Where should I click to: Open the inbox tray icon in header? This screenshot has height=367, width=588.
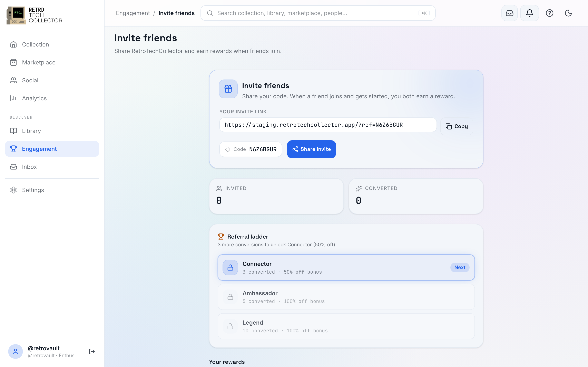point(510,13)
